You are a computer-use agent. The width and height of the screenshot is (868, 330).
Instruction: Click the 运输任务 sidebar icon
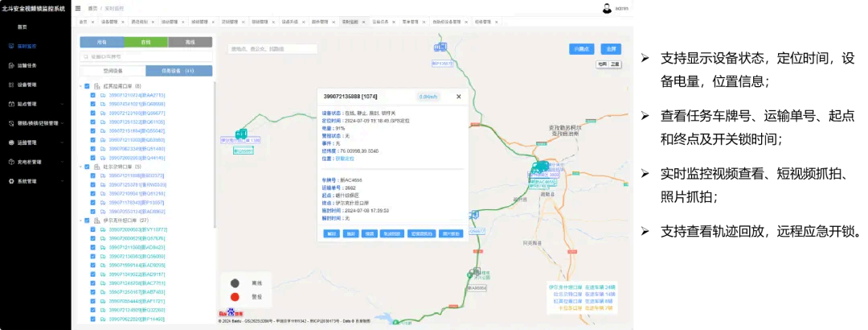[11, 65]
